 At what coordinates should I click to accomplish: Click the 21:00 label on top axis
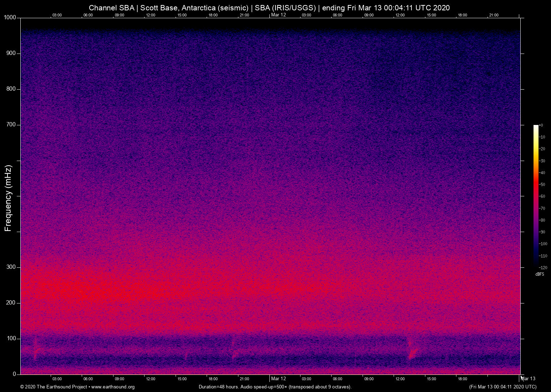(245, 15)
